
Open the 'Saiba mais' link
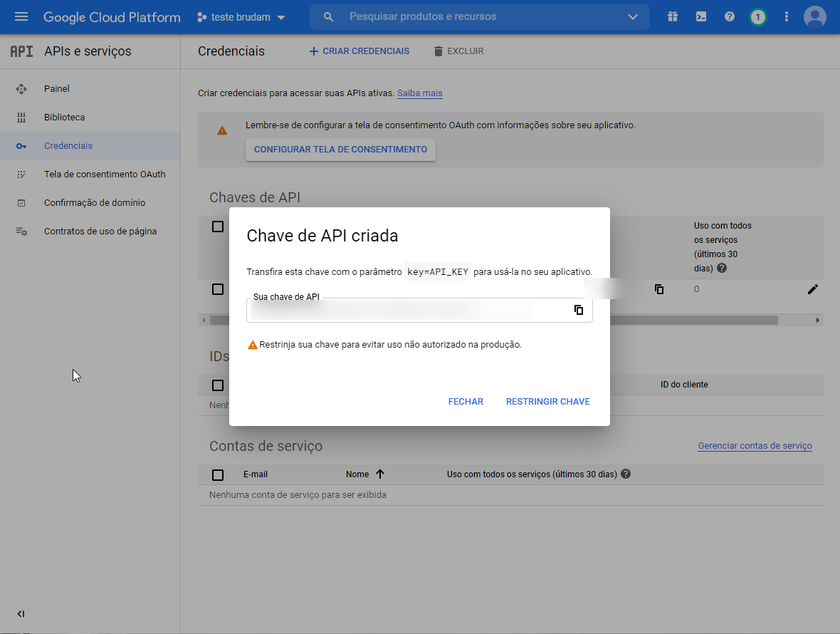point(419,93)
